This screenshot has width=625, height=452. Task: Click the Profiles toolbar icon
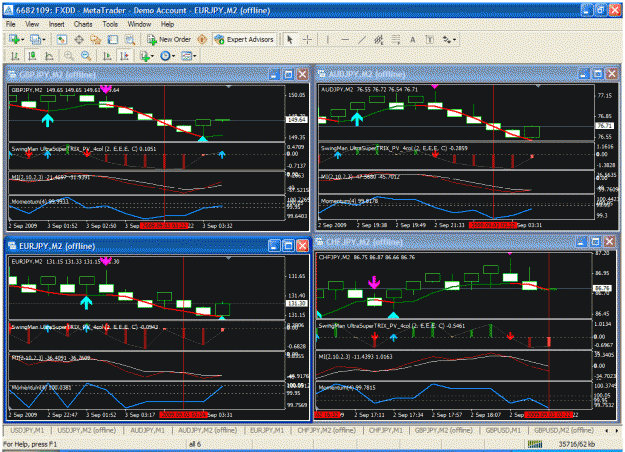pos(35,39)
